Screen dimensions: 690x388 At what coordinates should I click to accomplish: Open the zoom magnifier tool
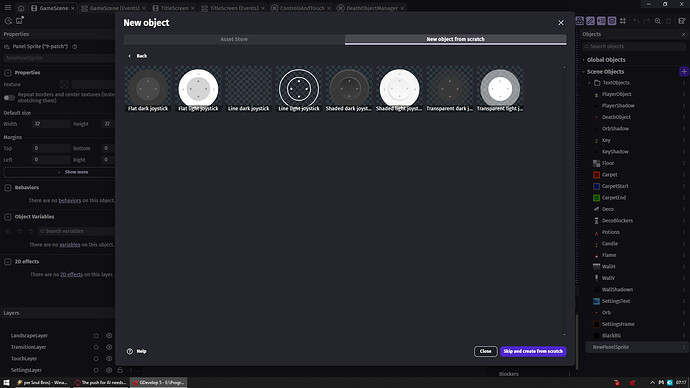657,21
